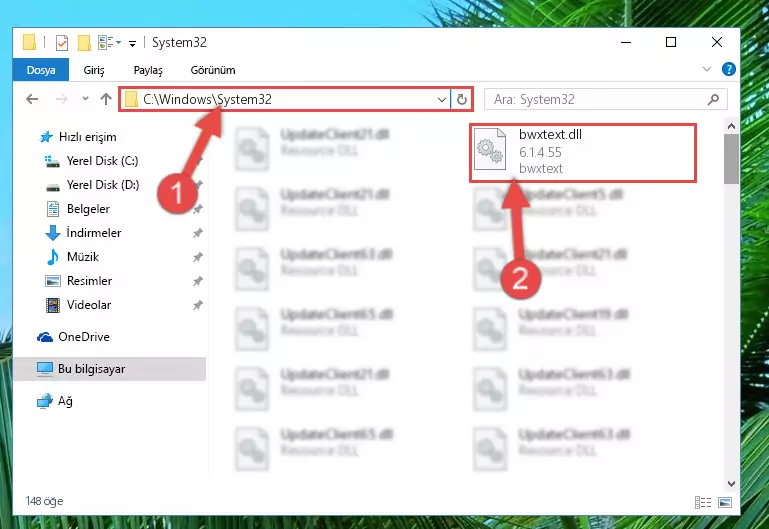This screenshot has width=769, height=529.
Task: Click the Properties checkmark icon in title bar
Action: [x=62, y=43]
